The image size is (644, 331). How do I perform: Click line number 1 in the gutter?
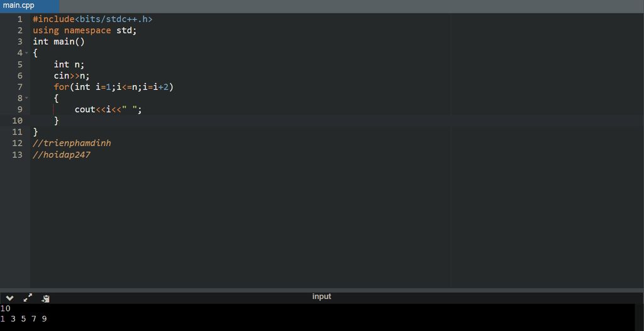[x=19, y=19]
